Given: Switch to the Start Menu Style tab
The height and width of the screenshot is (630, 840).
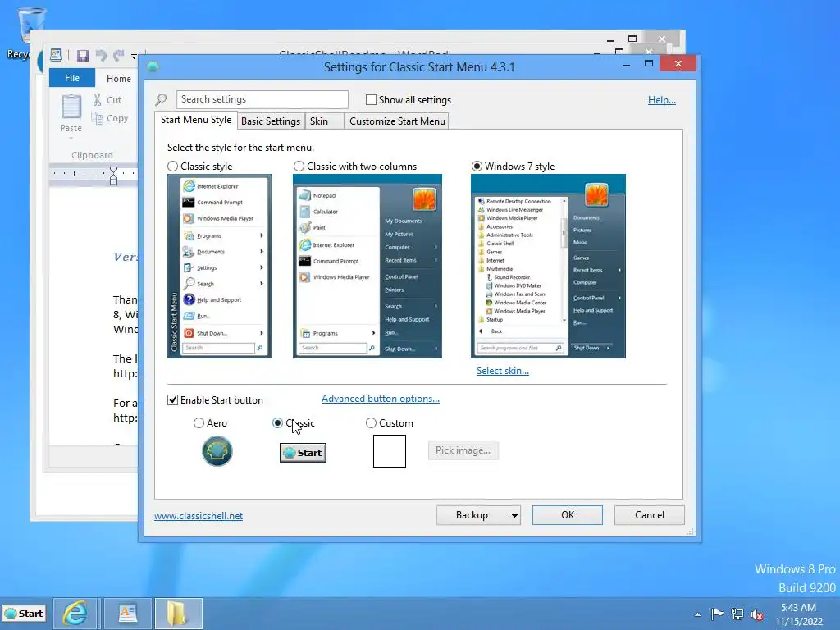Looking at the screenshot, I should click(x=196, y=120).
